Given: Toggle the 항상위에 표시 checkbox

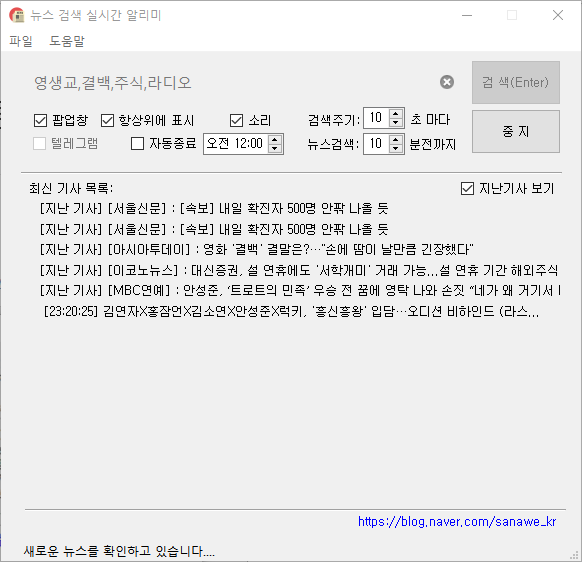Looking at the screenshot, I should point(107,121).
